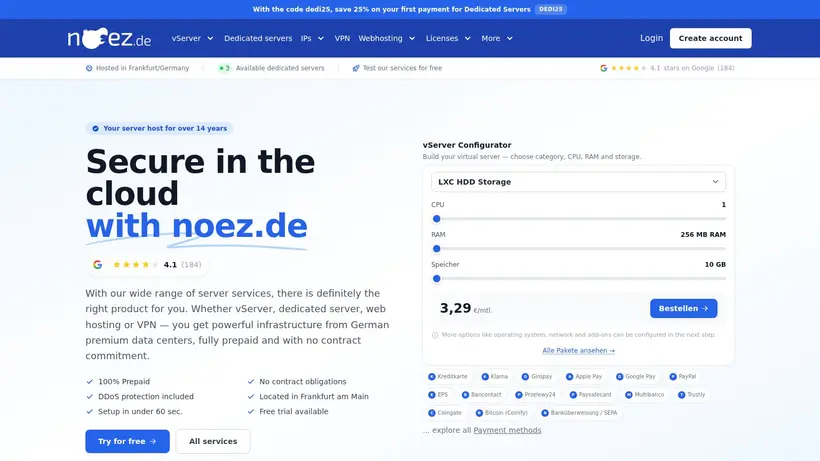Click the Google icon beside 4.1 hero rating

[x=98, y=264]
